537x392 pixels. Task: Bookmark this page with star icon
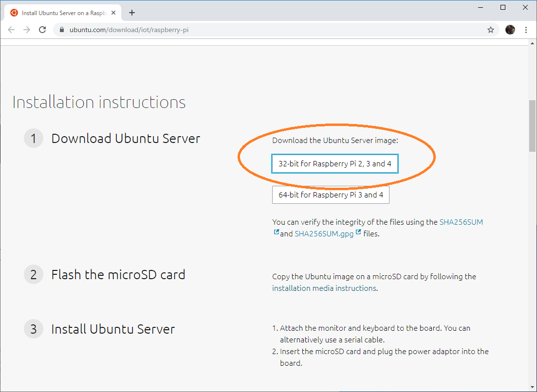tap(491, 30)
